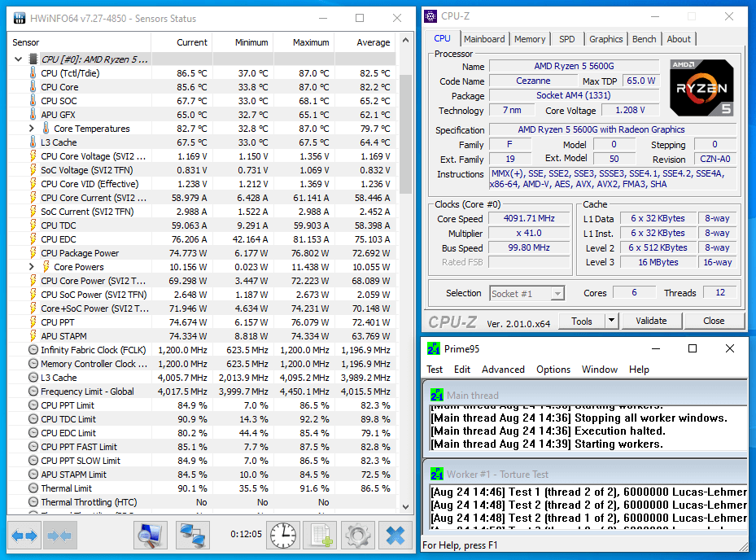This screenshot has width=756, height=560.
Task: Open the Tools dropdown arrow in CPU-Z
Action: coord(611,320)
